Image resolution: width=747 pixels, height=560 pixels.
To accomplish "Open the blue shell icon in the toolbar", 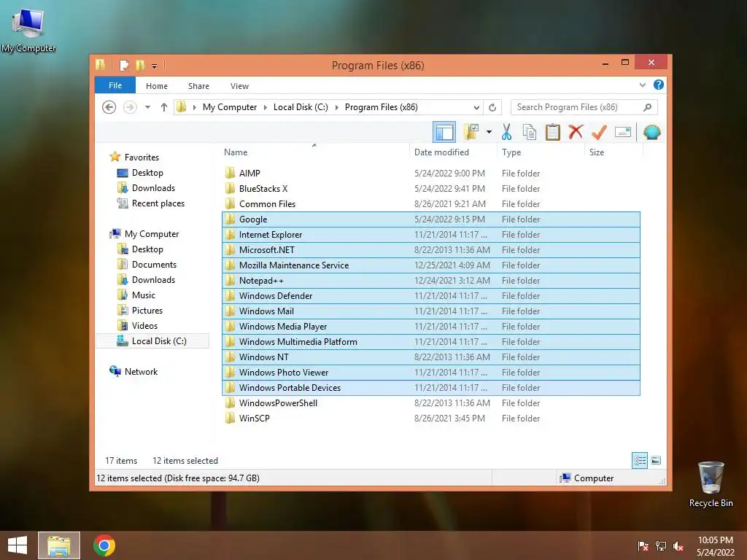I will coord(651,132).
